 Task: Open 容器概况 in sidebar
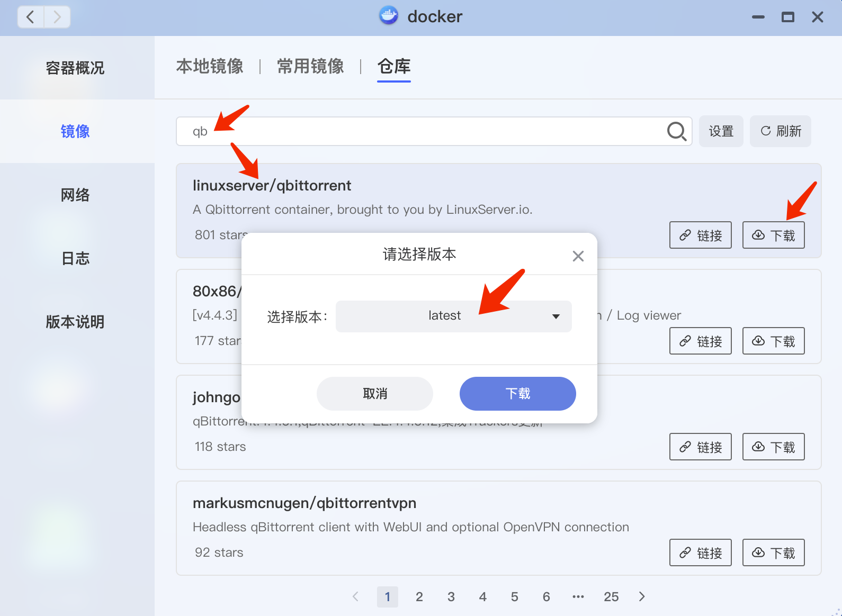(x=75, y=68)
